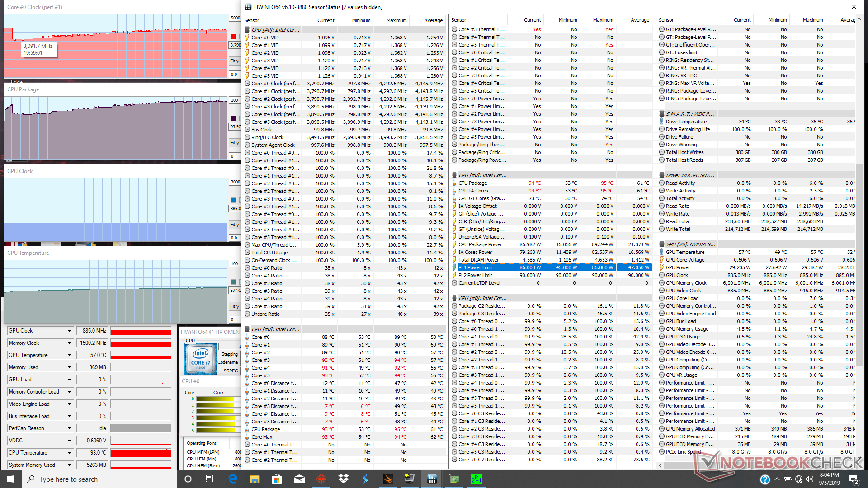Image resolution: width=868 pixels, height=488 pixels.
Task: Click the volume speaker tray icon
Action: tap(809, 479)
